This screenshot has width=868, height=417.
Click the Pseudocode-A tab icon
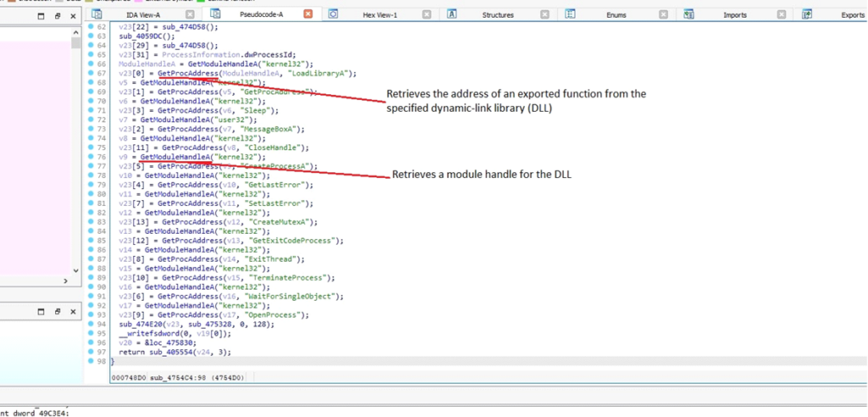[x=215, y=14]
